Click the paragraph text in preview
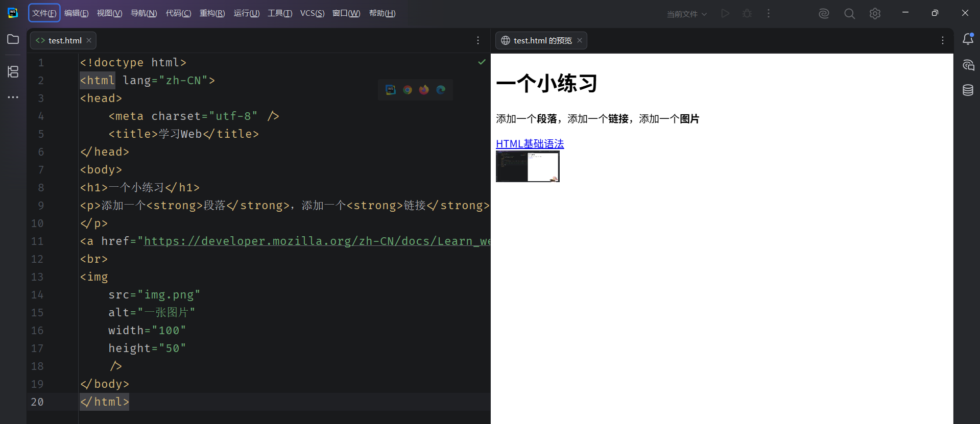Image resolution: width=980 pixels, height=424 pixels. [597, 119]
